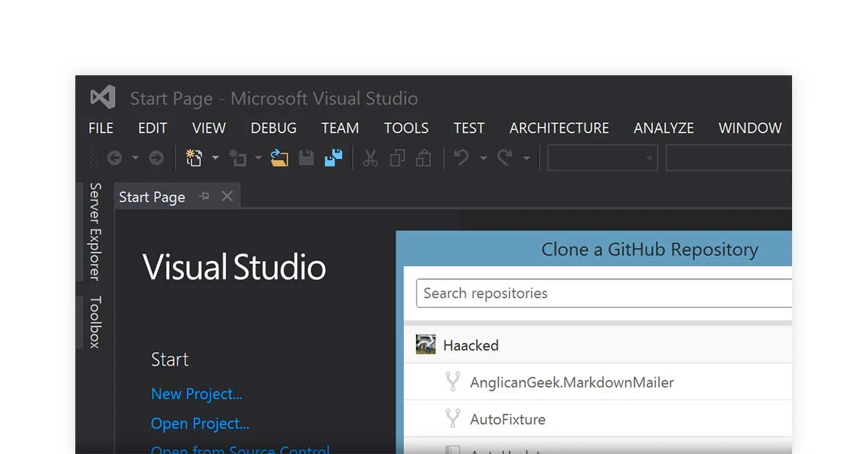868x454 pixels.
Task: Click the Open File folder icon
Action: (278, 158)
